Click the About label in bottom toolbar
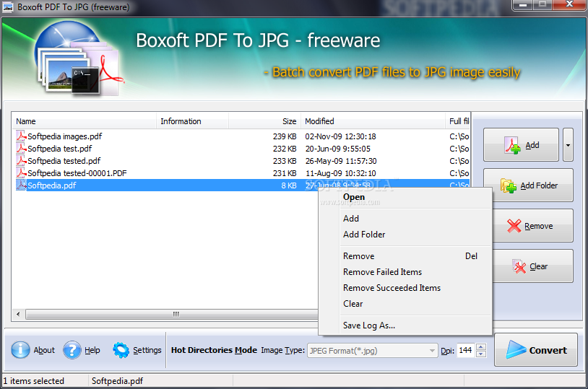The width and height of the screenshot is (588, 389). click(44, 350)
